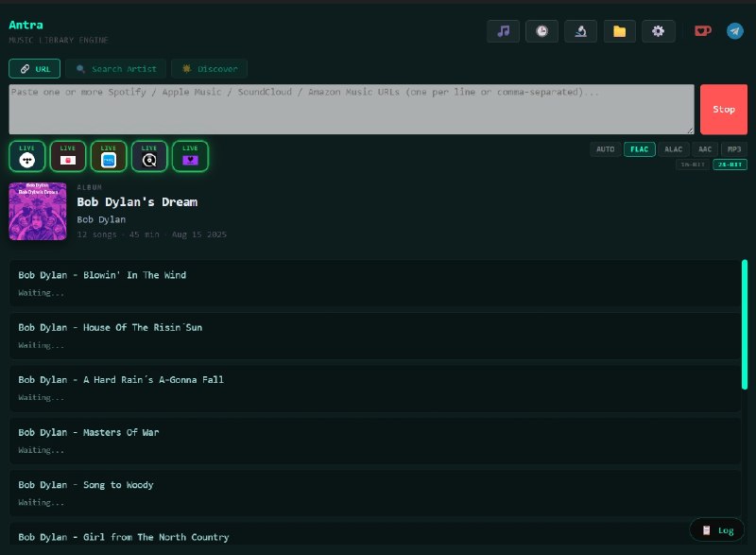Click the Bob Dylan artist name under album
This screenshot has height=555, width=756.
[x=101, y=219]
